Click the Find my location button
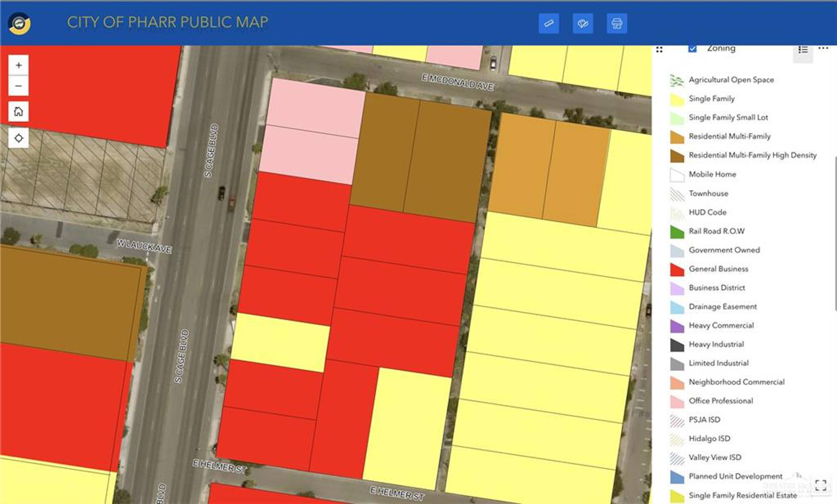This screenshot has width=837, height=504. point(19,138)
